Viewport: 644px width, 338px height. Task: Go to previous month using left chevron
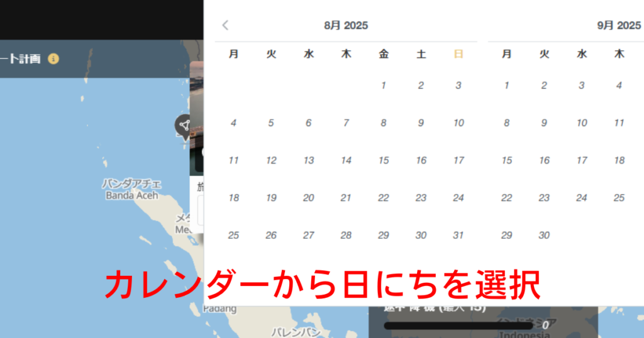point(225,25)
